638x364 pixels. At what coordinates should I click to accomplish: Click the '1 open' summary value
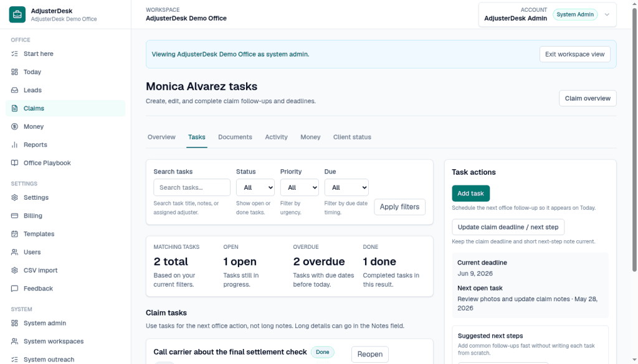coord(240,261)
